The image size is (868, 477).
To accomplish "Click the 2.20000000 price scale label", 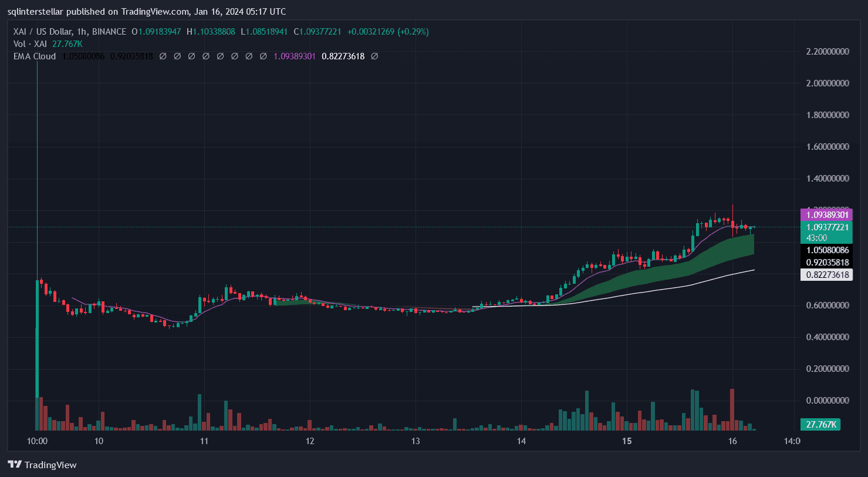I will (828, 52).
